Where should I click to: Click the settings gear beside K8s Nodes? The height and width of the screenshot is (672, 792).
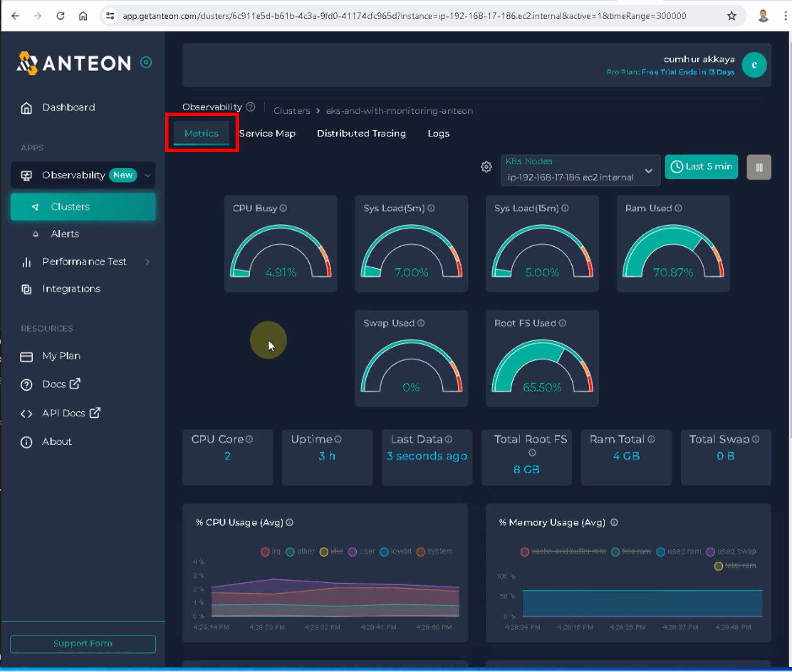coord(486,167)
